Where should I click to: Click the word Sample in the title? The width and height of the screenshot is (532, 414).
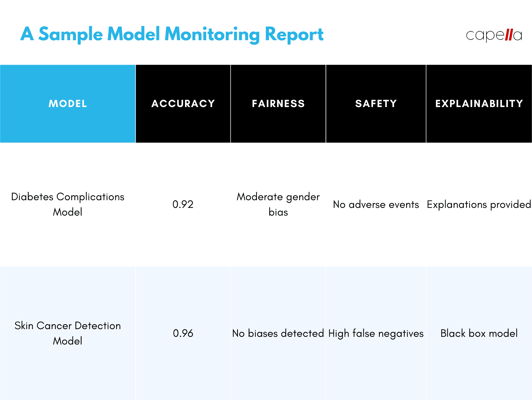[71, 35]
